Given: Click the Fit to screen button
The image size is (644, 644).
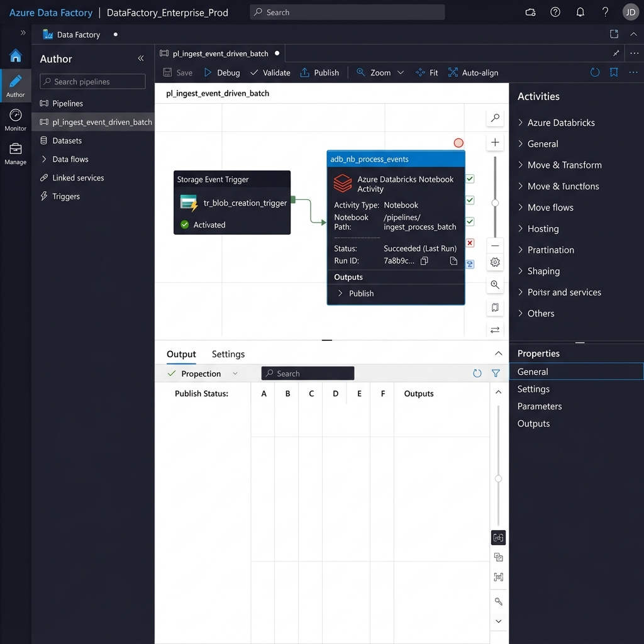Looking at the screenshot, I should 427,73.
